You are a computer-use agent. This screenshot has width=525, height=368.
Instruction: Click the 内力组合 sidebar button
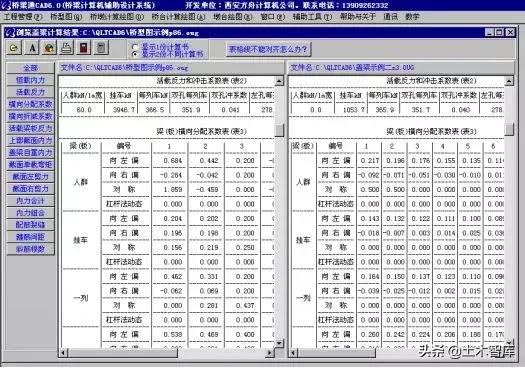pyautogui.click(x=30, y=213)
